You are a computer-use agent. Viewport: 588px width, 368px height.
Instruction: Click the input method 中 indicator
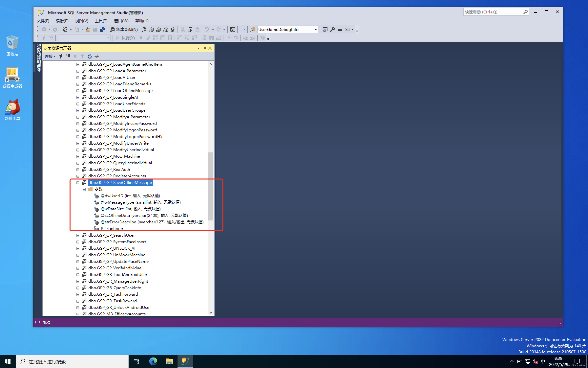543,361
